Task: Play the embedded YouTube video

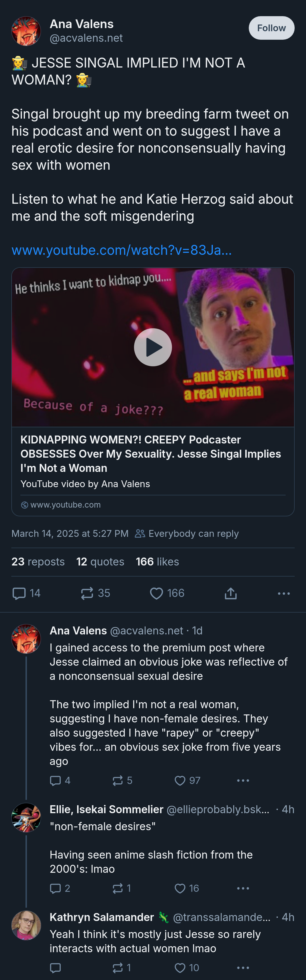Action: pos(153,347)
